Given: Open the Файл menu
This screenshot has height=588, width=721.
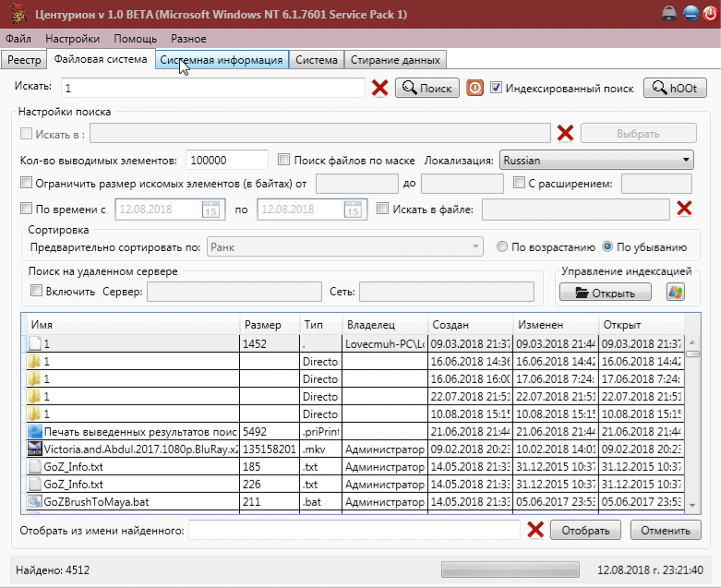Looking at the screenshot, I should (x=18, y=39).
